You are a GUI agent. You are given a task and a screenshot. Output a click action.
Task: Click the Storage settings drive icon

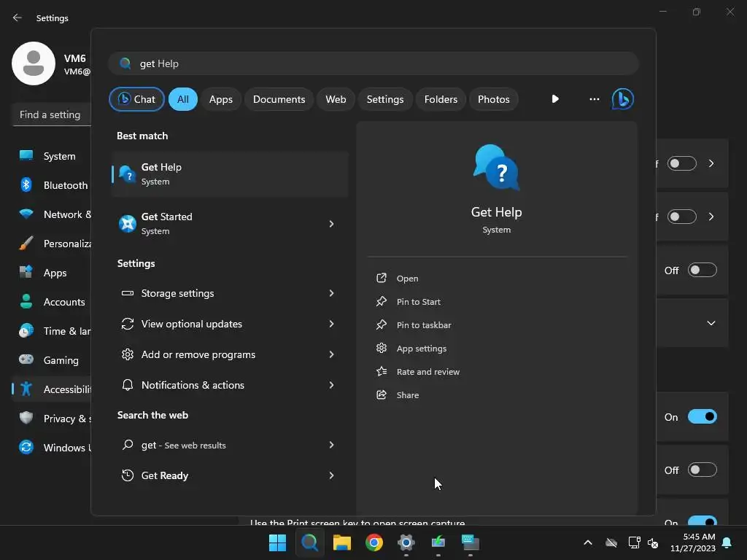[128, 293]
